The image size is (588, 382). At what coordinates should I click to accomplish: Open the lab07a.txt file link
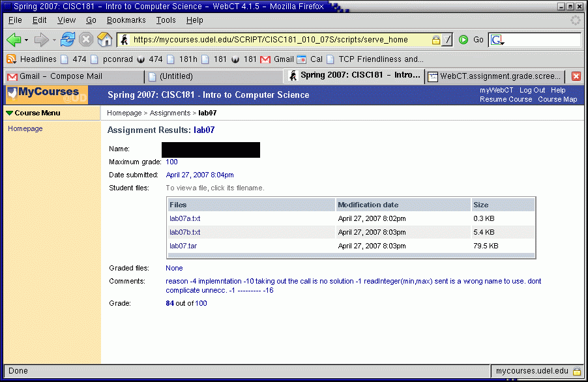[184, 218]
